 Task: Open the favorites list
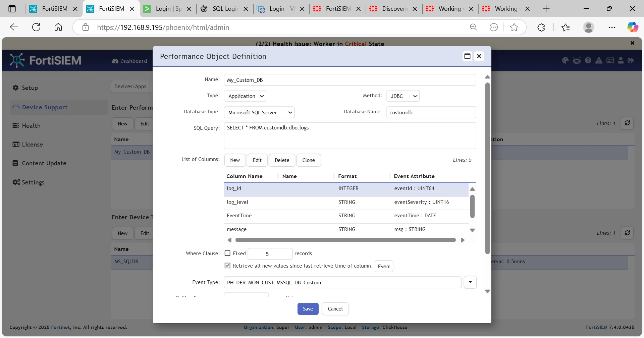(566, 27)
